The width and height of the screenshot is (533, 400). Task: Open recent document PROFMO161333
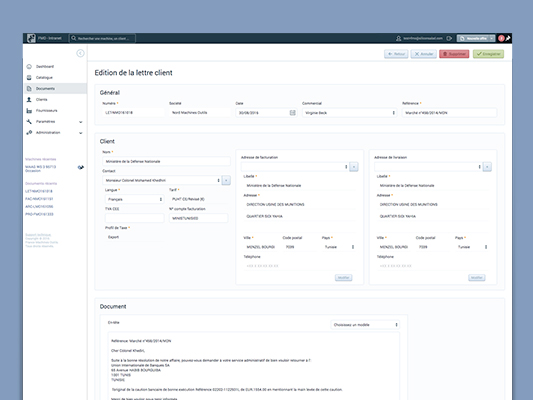point(39,214)
